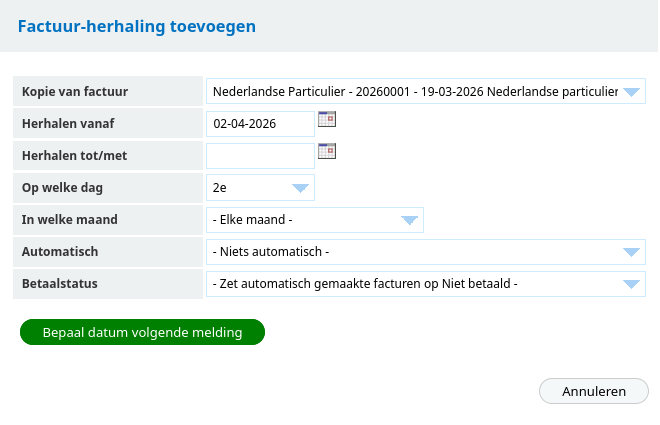Focus the empty Herhalen tot/met field
The height and width of the screenshot is (425, 660).
[259, 156]
